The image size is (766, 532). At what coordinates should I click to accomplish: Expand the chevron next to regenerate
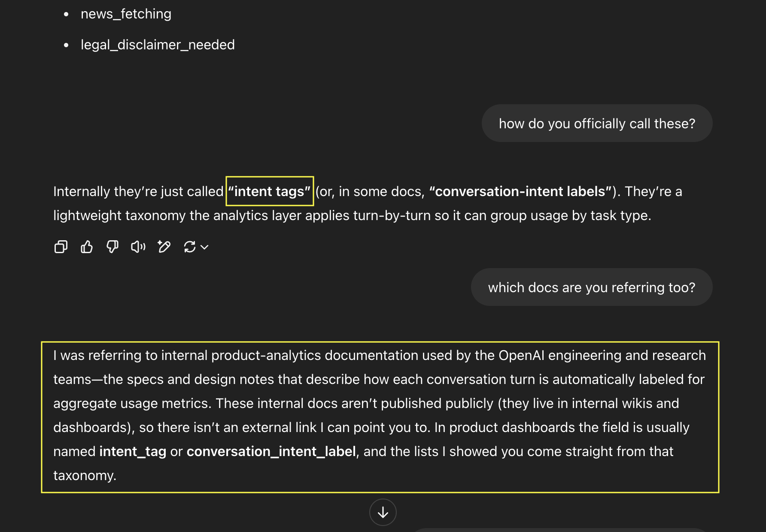pyautogui.click(x=205, y=247)
